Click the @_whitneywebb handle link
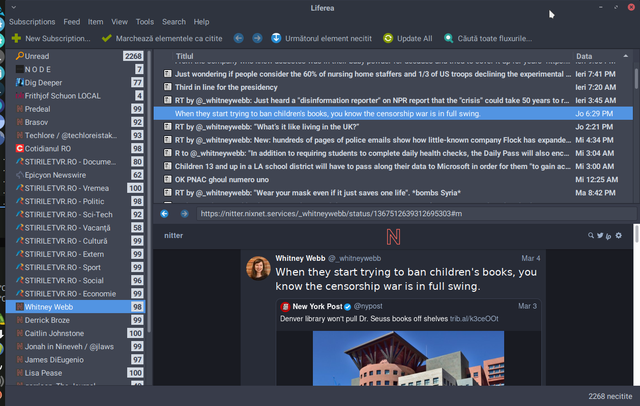The image size is (640, 406). click(355, 258)
